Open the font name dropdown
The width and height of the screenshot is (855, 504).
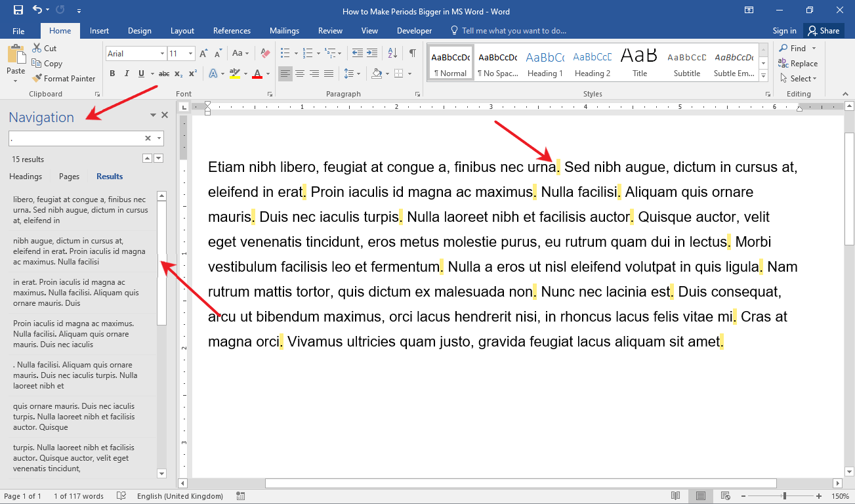(162, 53)
